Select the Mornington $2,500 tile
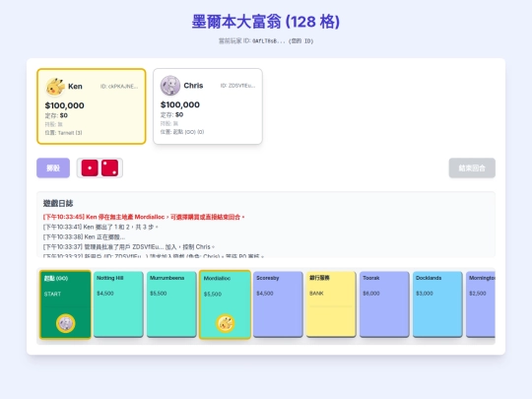Screen dimensions: 532x399 tap(481, 304)
